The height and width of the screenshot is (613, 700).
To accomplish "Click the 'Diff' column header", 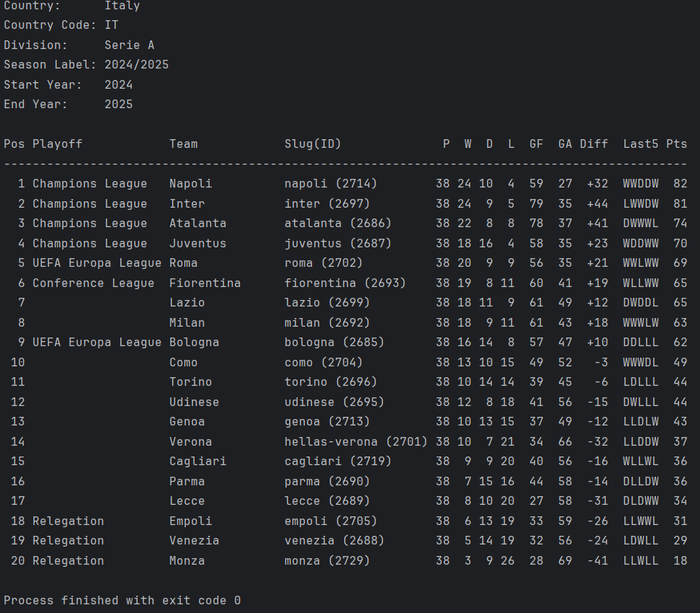I will [594, 144].
